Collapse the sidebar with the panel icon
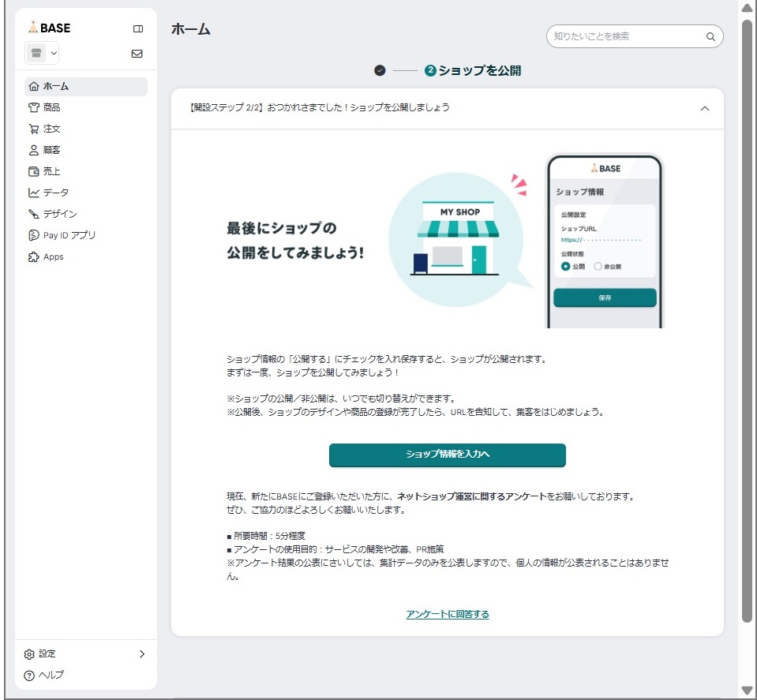The image size is (757, 700). pyautogui.click(x=138, y=28)
